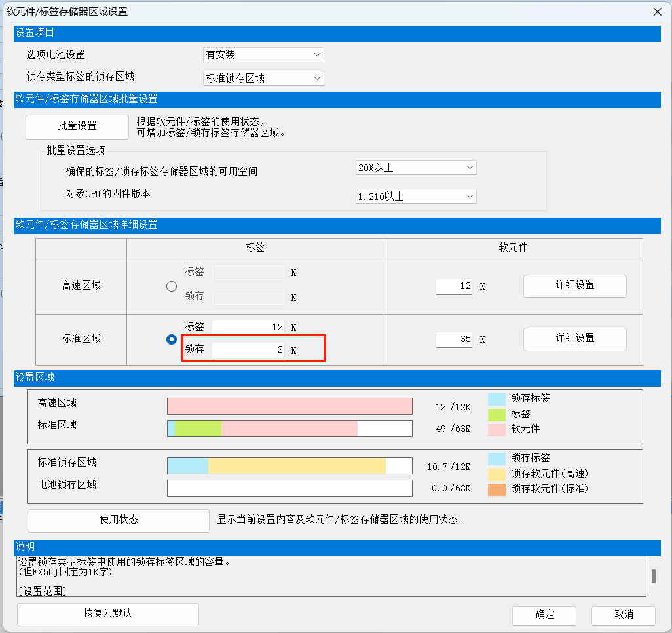Image resolution: width=672 pixels, height=633 pixels.
Task: Focus the 标准区域 标签 capacity field
Action: (248, 327)
